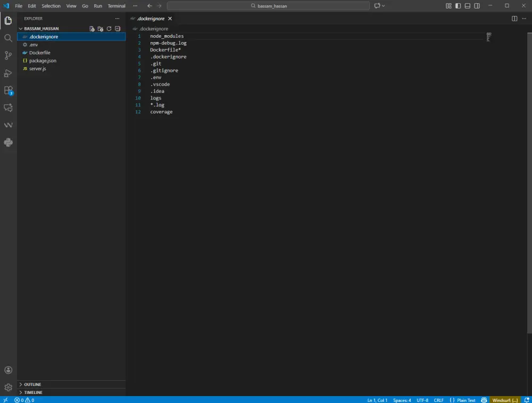Open the remote window status icon
The width and height of the screenshot is (532, 403).
5,400
